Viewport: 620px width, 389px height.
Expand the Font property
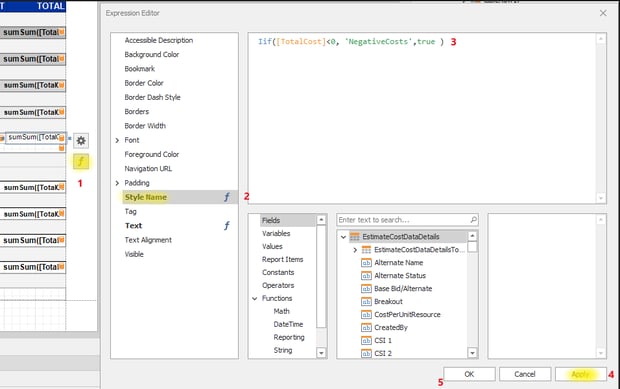coord(117,140)
